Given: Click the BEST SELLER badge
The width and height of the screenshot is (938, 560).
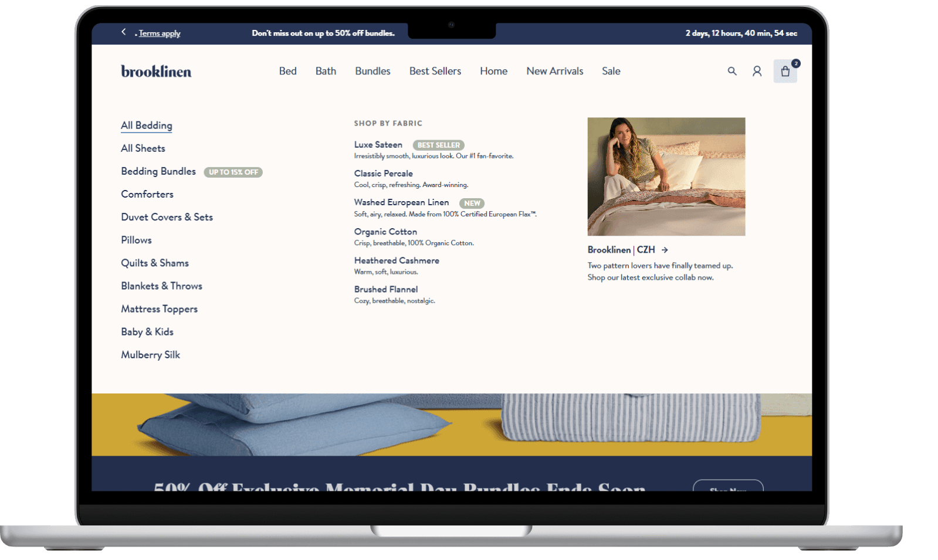Looking at the screenshot, I should tap(439, 145).
